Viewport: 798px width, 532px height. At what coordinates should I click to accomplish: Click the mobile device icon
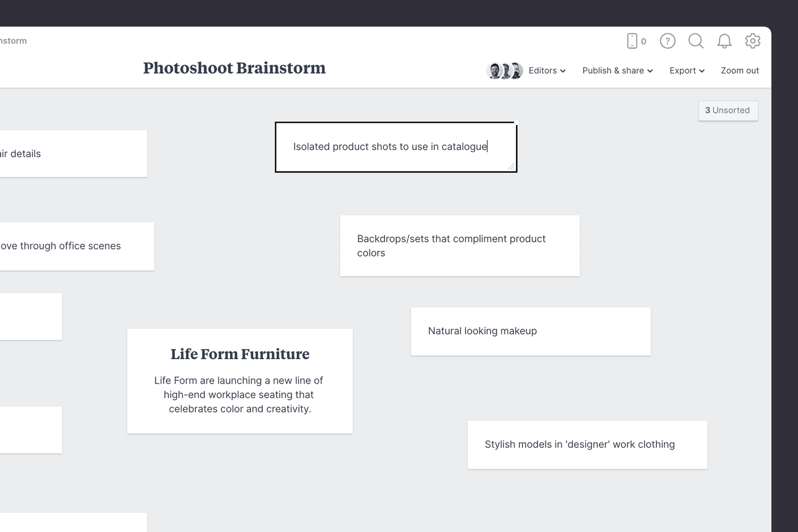(632, 41)
